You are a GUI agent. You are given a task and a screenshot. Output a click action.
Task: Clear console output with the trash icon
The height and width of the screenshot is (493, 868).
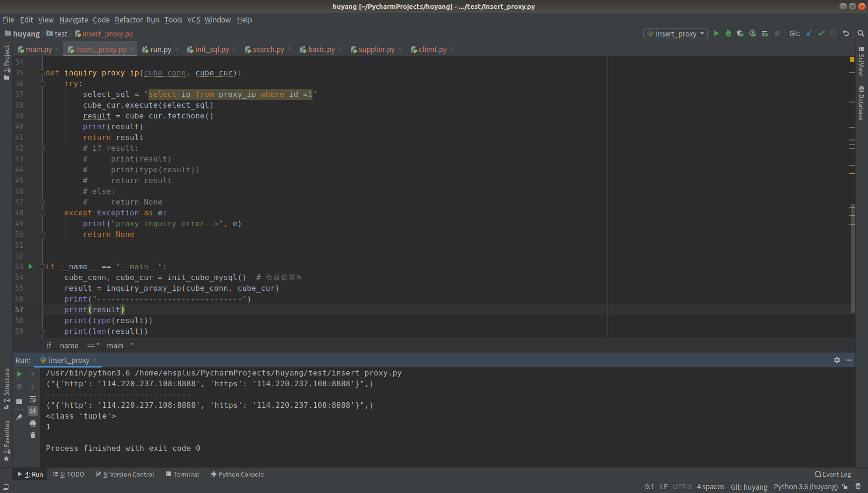point(33,435)
